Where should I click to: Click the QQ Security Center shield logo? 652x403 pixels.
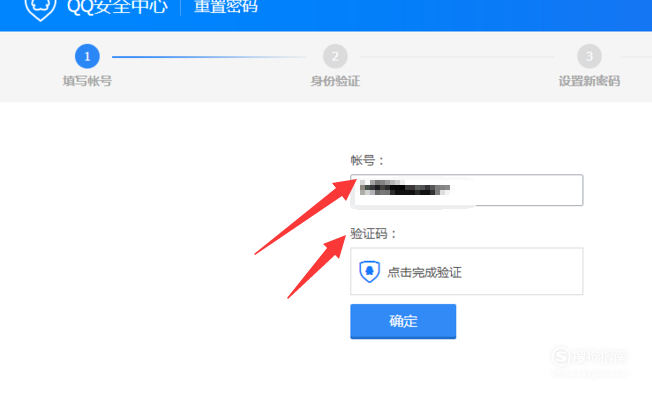coord(40,8)
